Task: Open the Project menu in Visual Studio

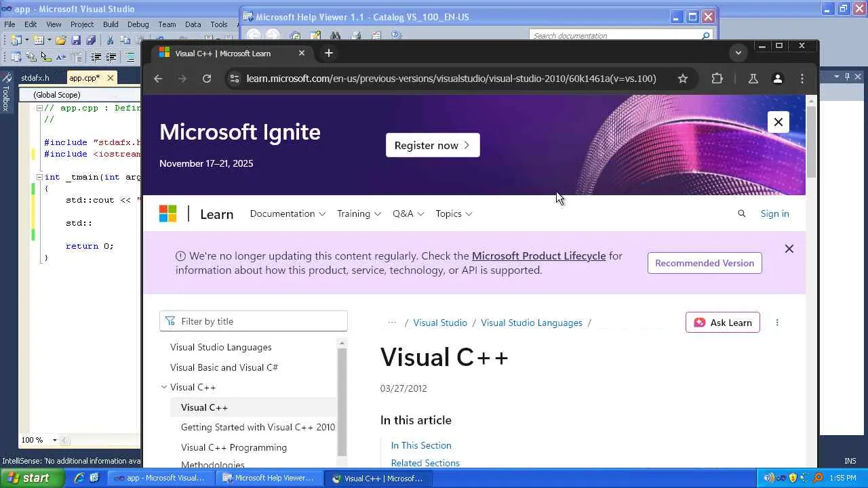Action: coord(82,24)
